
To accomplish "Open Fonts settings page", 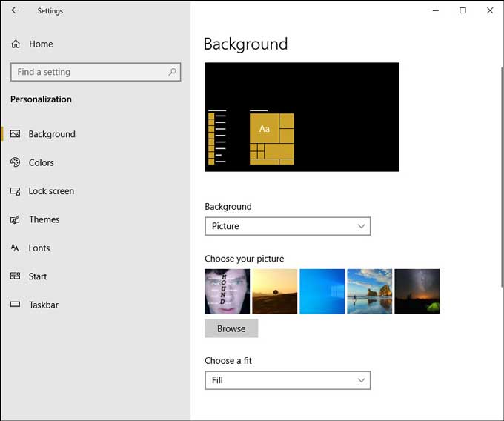I will pos(96,248).
